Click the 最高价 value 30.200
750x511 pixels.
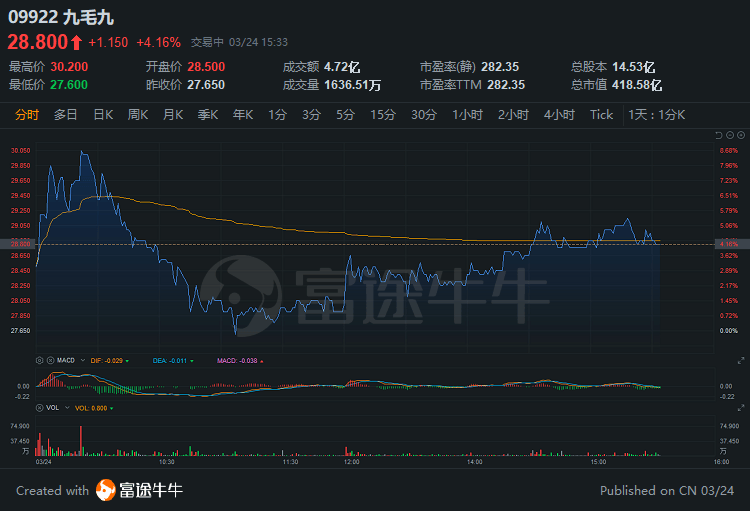[x=69, y=67]
